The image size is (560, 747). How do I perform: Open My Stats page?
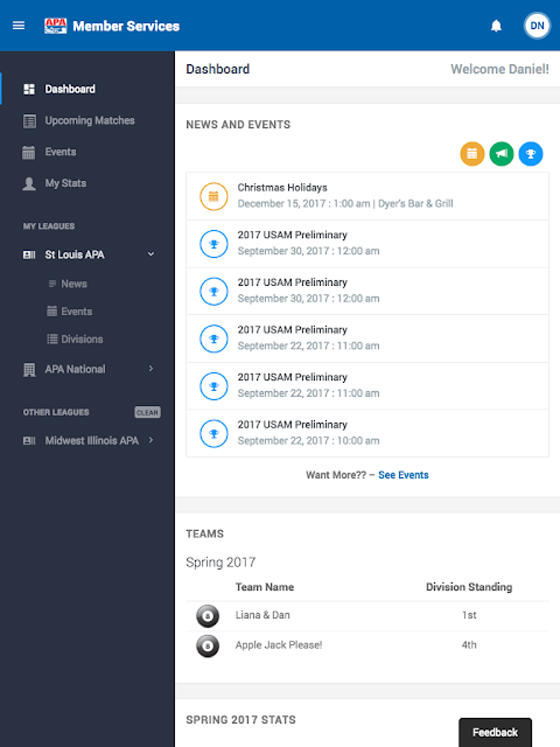point(65,183)
